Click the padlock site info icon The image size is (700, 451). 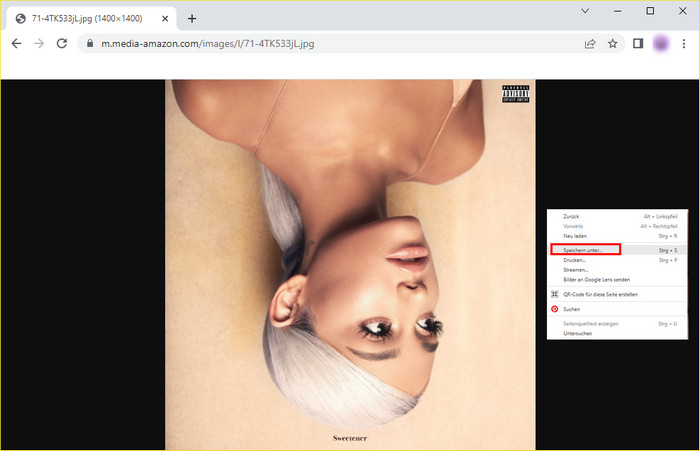[x=90, y=43]
